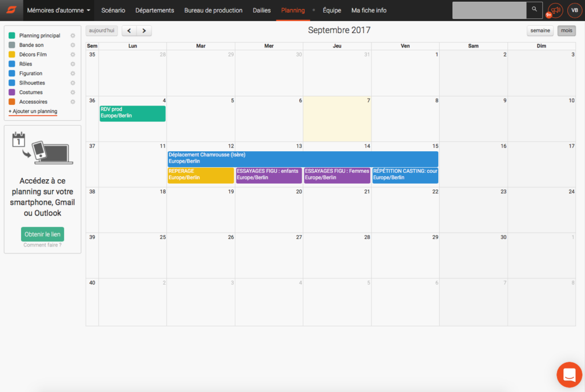
Task: Click the Obtenir le lien button
Action: click(42, 235)
